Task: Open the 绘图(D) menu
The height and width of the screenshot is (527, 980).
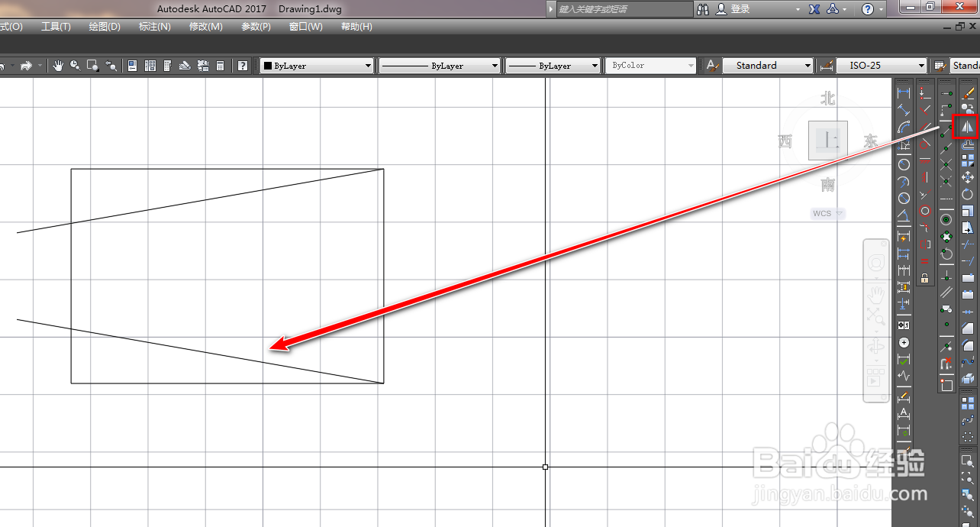Action: pos(105,27)
